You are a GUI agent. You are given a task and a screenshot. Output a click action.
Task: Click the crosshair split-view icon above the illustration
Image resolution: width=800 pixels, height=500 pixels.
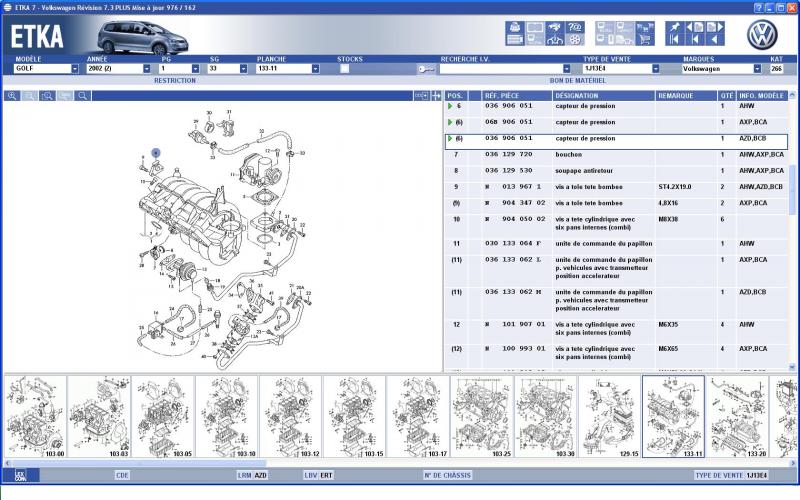coord(436,95)
